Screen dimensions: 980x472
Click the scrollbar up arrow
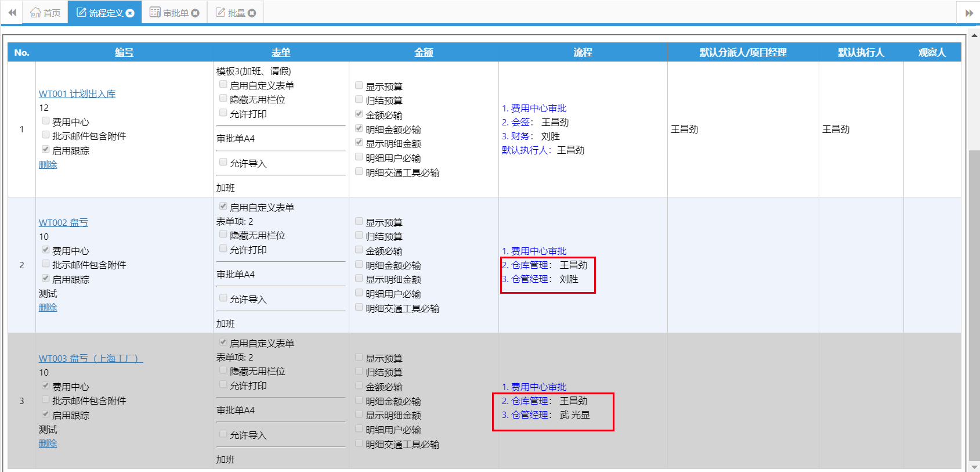(x=974, y=36)
